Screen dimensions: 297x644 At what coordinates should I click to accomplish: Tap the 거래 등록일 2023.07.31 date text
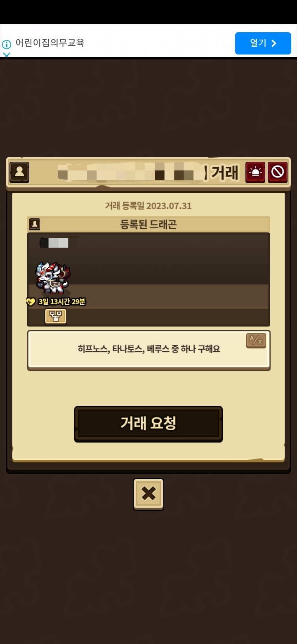point(148,206)
